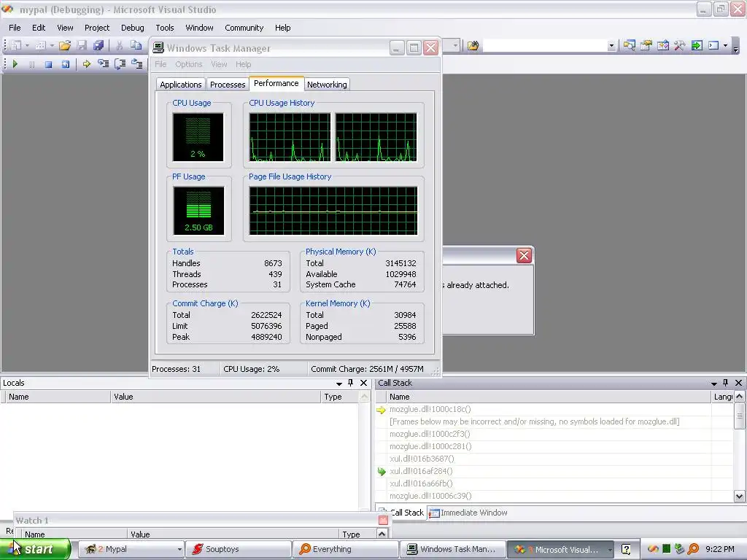Image resolution: width=747 pixels, height=560 pixels.
Task: Click the help question mark taskbar icon
Action: tap(626, 549)
